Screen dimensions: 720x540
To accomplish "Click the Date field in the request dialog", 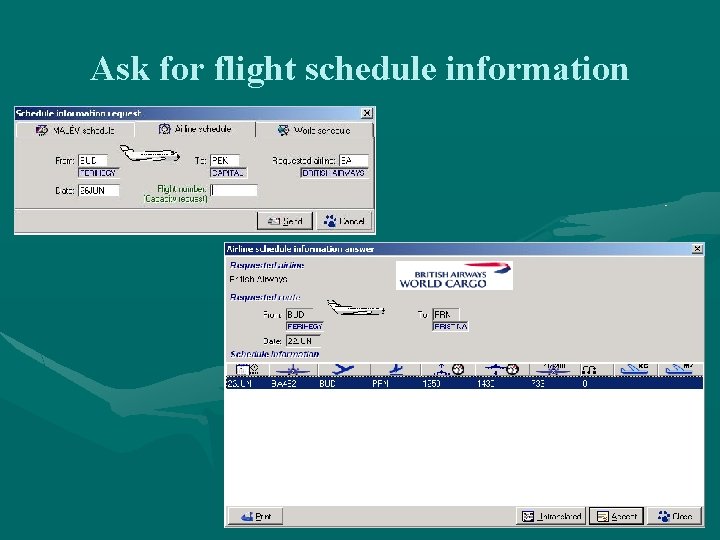I will tap(99, 190).
